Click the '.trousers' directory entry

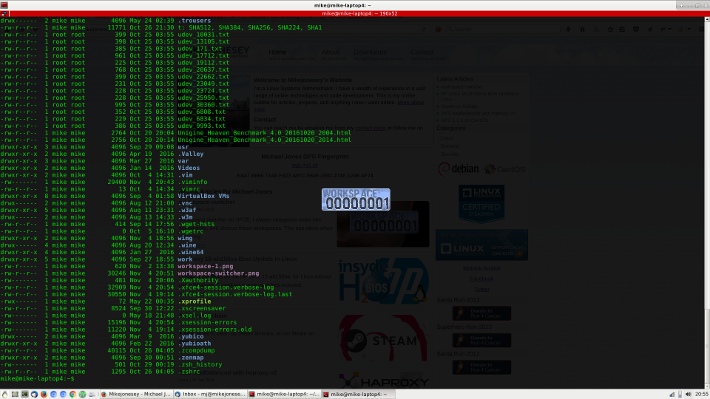tap(194, 21)
